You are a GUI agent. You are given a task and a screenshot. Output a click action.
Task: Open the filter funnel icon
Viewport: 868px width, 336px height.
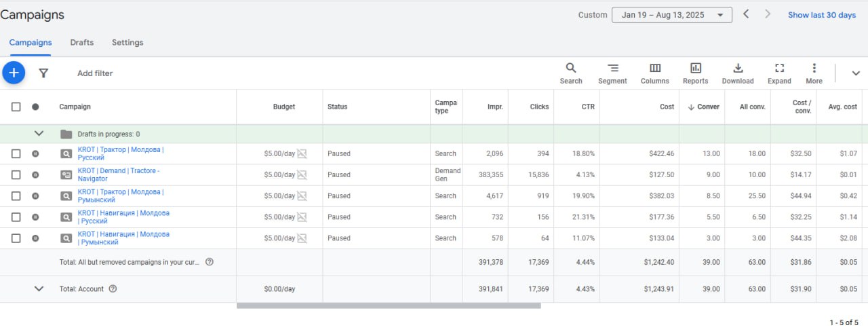[43, 73]
